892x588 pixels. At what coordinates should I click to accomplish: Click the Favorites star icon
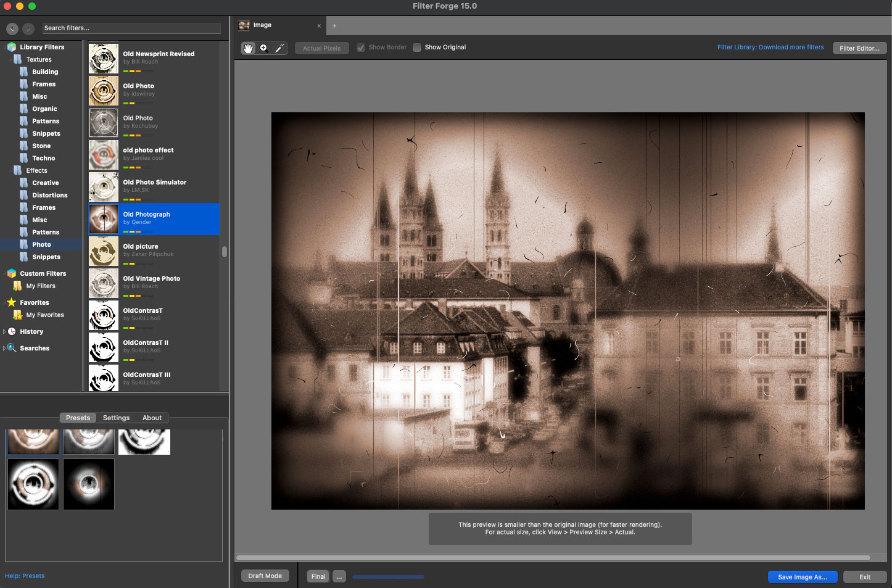[x=11, y=302]
